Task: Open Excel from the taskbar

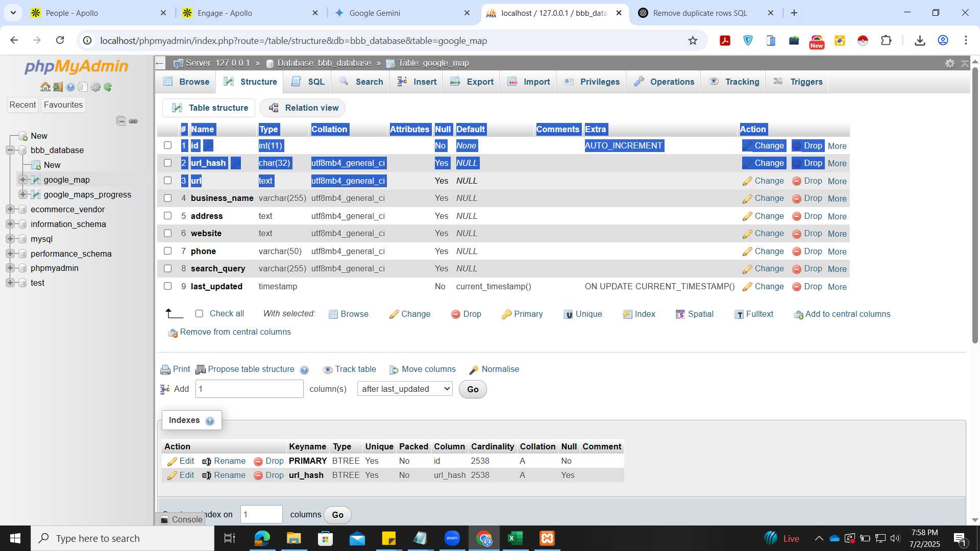Action: tap(516, 538)
